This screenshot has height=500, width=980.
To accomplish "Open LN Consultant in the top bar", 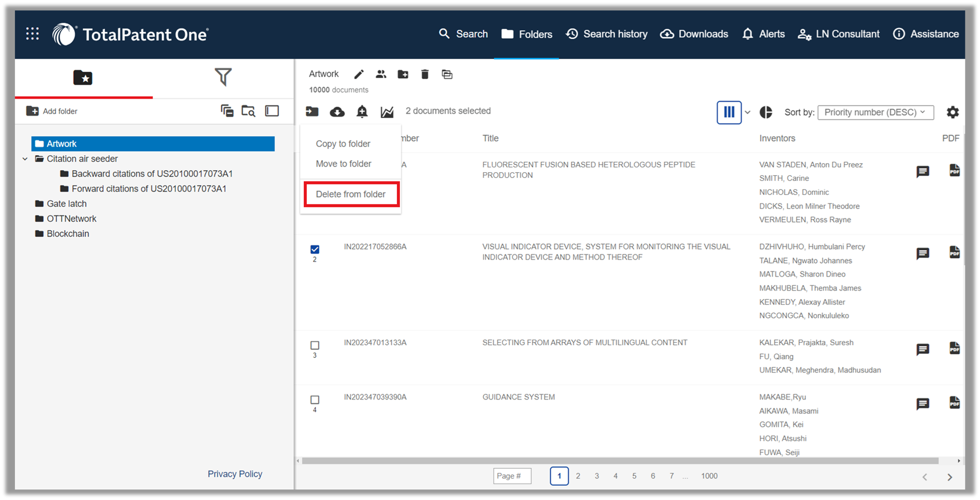I will tap(839, 34).
